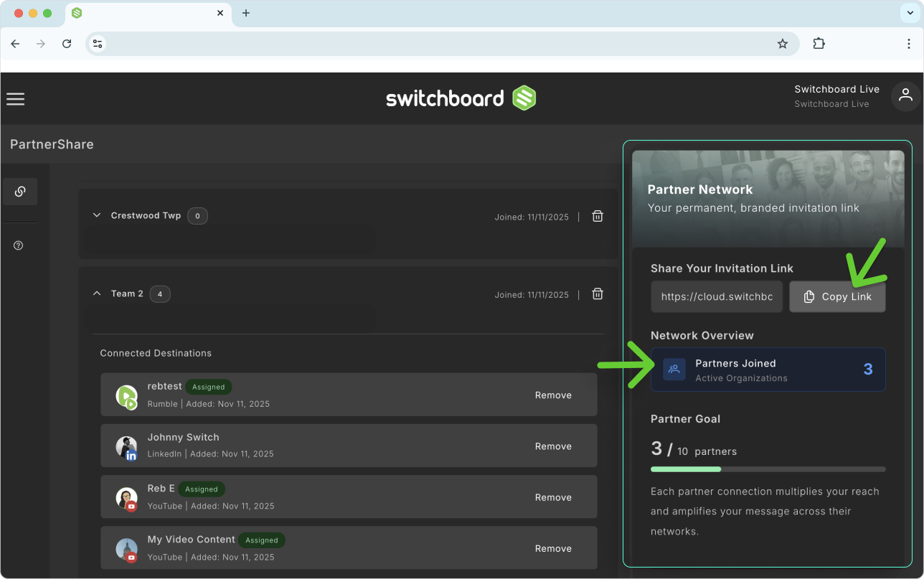Image resolution: width=924 pixels, height=579 pixels.
Task: Click the Team 2 partner name
Action: [127, 293]
